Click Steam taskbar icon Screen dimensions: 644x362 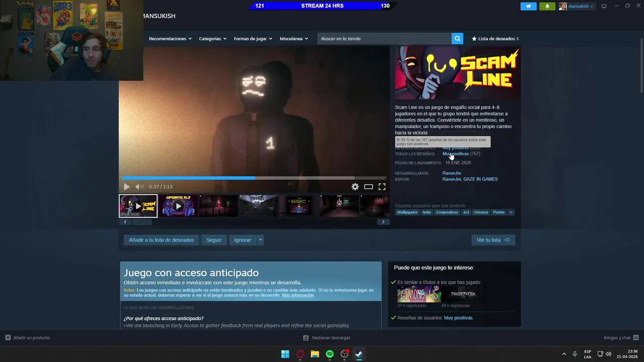tap(359, 354)
